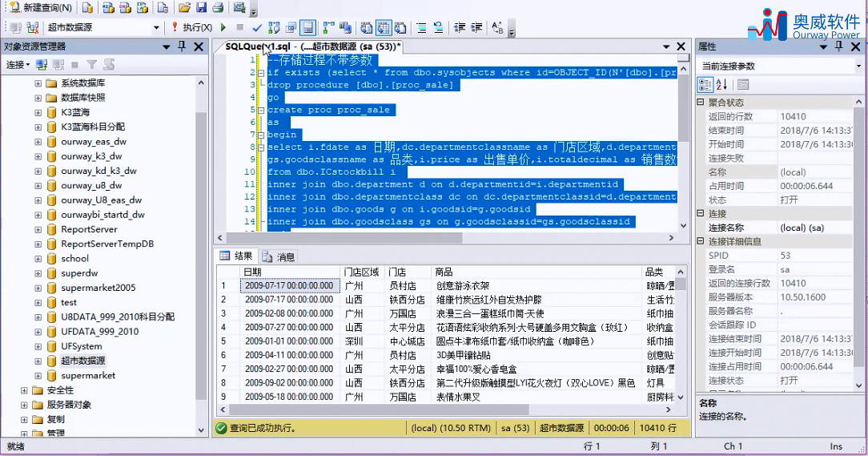Select results to grid icon

point(384,27)
